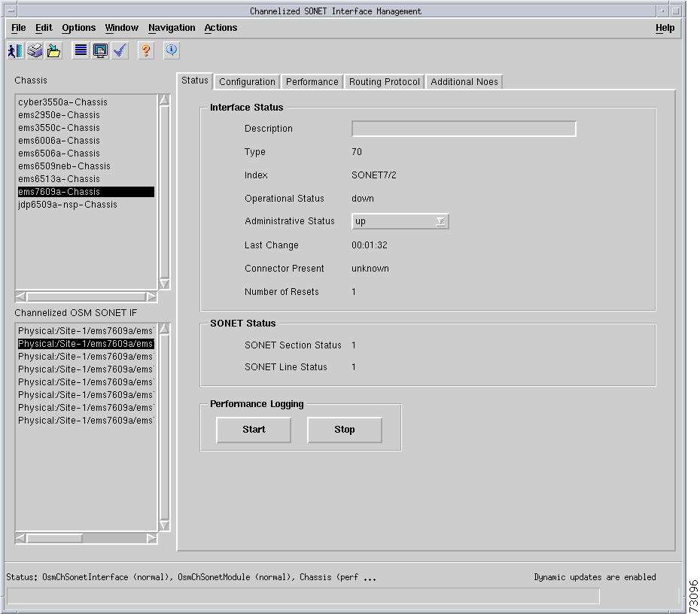Open the Help menu
Image resolution: width=700 pixels, height=614 pixels.
point(665,28)
